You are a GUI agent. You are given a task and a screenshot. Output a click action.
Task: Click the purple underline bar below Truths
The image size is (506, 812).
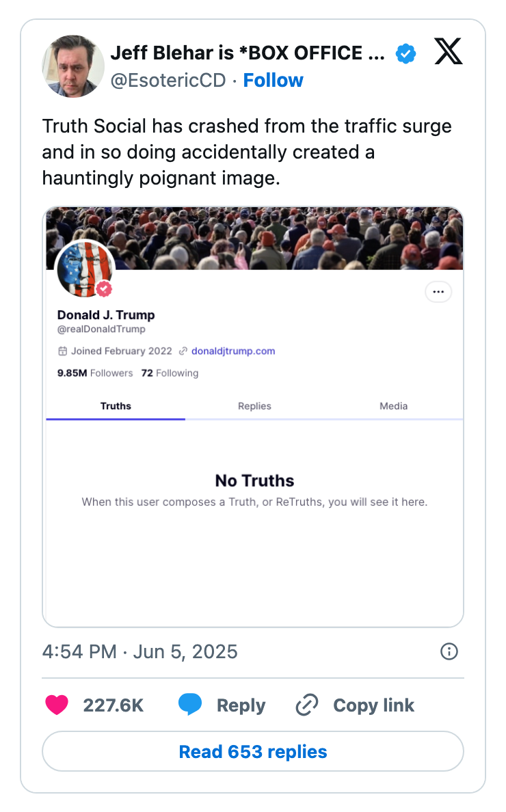(115, 418)
